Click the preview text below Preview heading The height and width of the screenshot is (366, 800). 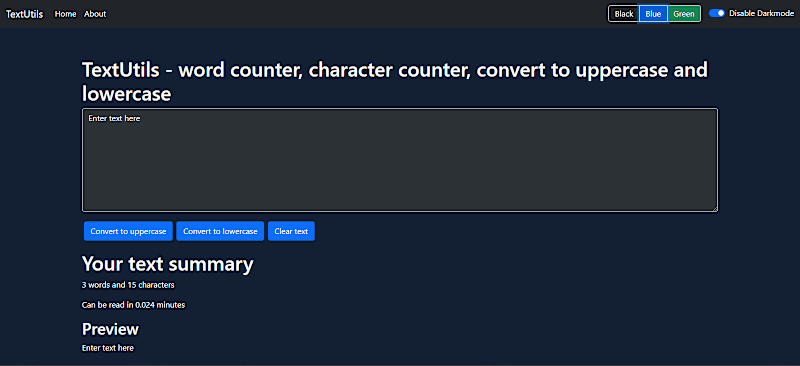coord(108,348)
